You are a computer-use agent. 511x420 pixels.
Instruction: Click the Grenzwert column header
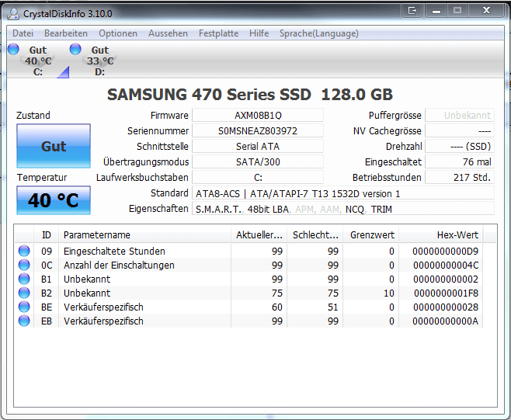(x=371, y=234)
